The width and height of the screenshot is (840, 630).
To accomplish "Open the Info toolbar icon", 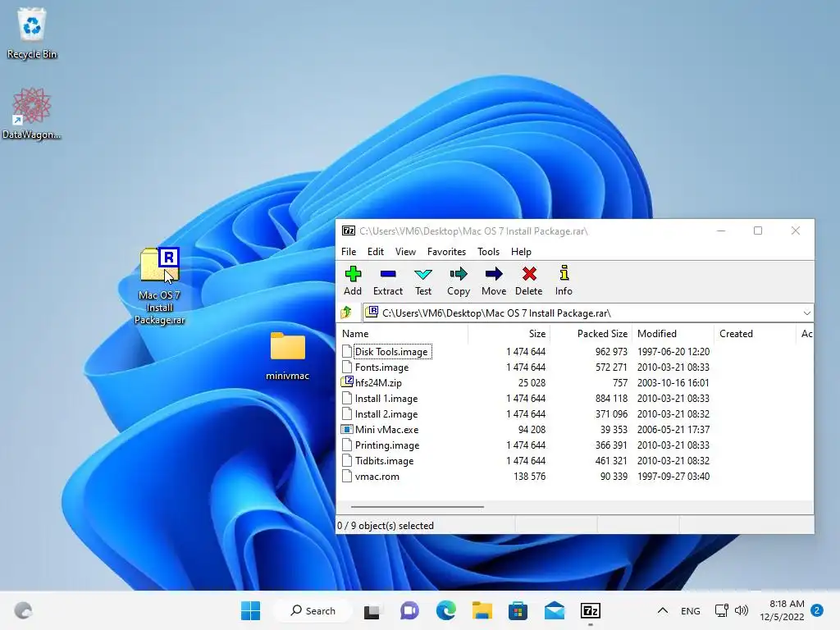I will (564, 281).
